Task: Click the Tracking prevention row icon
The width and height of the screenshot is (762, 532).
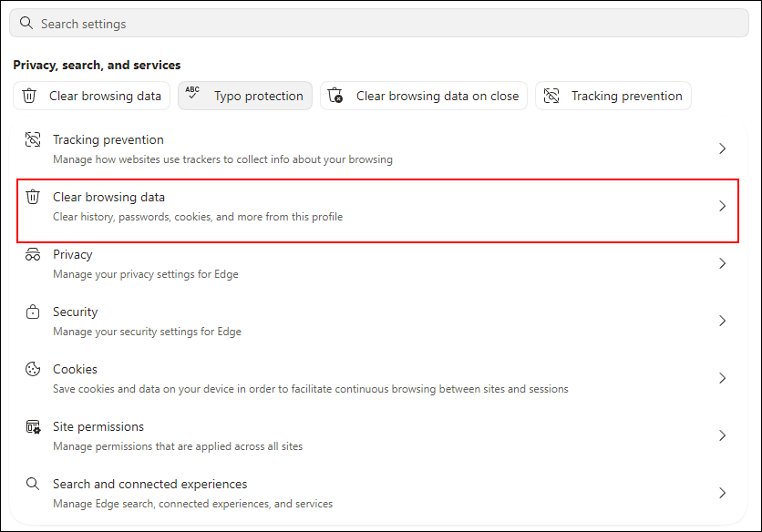Action: [x=33, y=139]
